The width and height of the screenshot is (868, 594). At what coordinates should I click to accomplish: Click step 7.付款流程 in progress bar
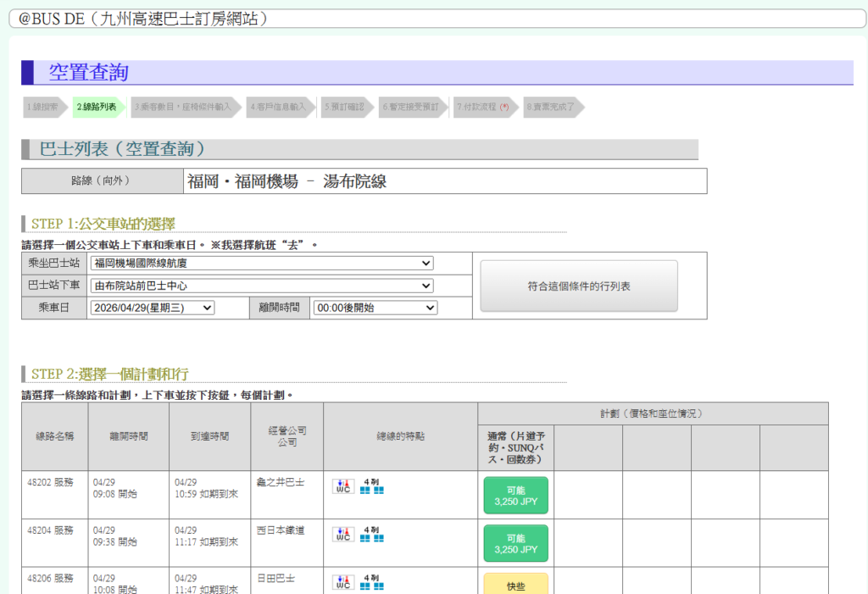coord(481,108)
